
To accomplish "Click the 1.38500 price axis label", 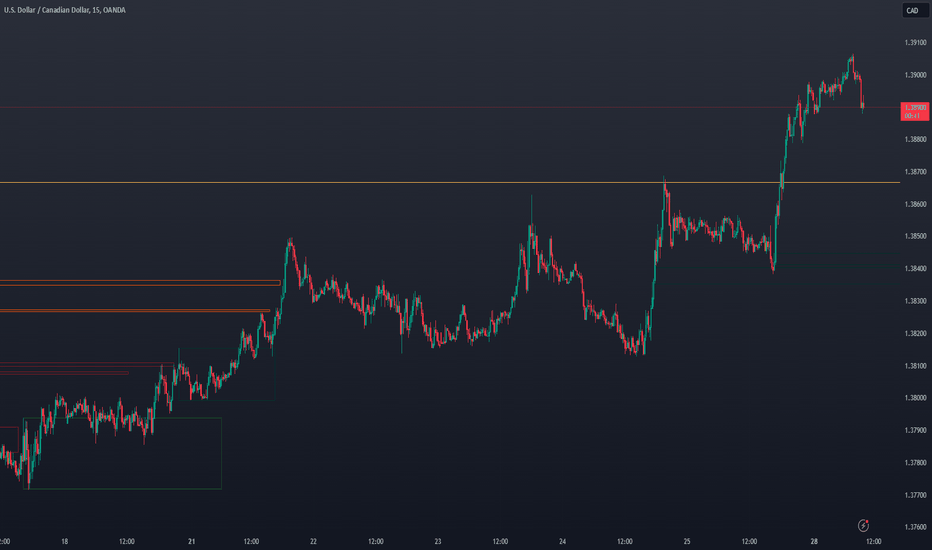I will (915, 237).
